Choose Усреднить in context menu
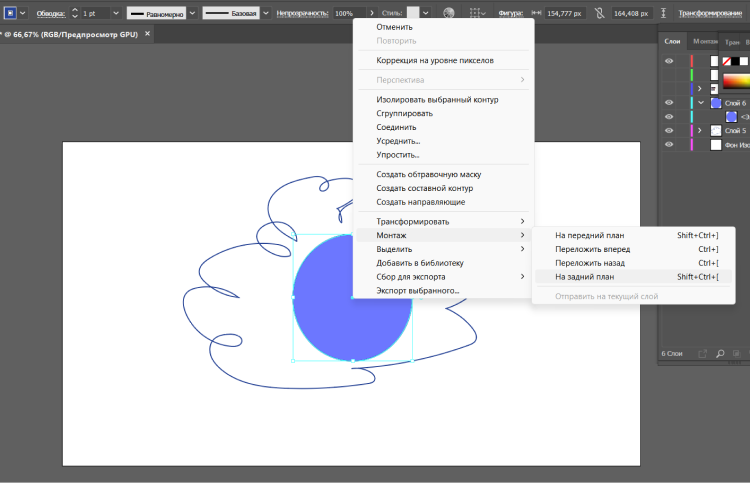This screenshot has width=750, height=483. tap(443, 141)
